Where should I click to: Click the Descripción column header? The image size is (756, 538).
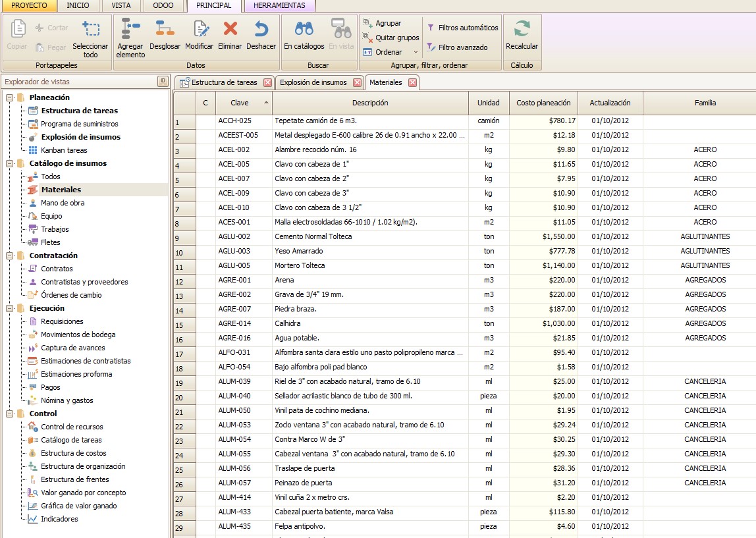[x=370, y=103]
